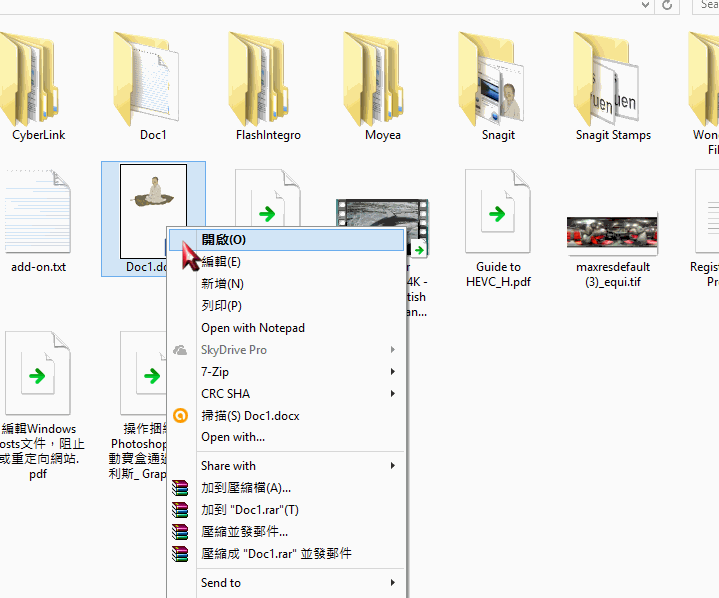Select the FlashIntegro folder
719x598 pixels.
[x=260, y=79]
